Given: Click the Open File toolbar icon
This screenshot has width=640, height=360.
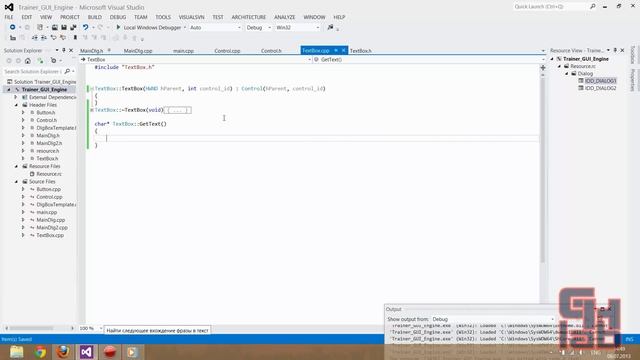Looking at the screenshot, I should pos(54,27).
